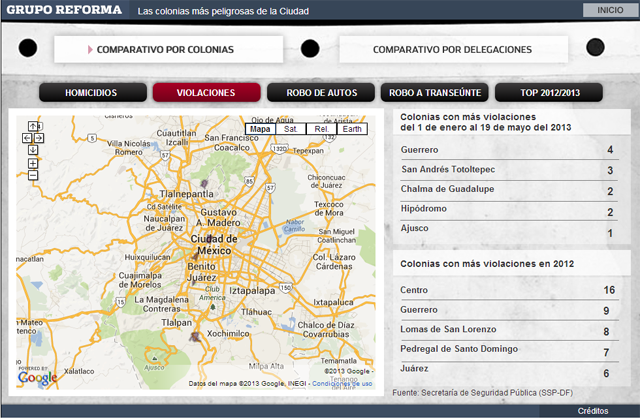Open the Comparativo por Delegaciones tab

(x=452, y=49)
